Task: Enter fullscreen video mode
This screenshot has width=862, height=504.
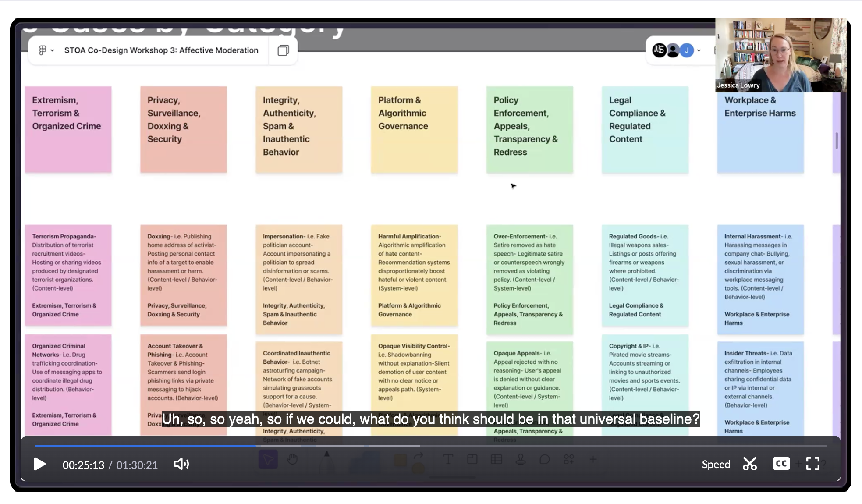Action: click(x=812, y=464)
